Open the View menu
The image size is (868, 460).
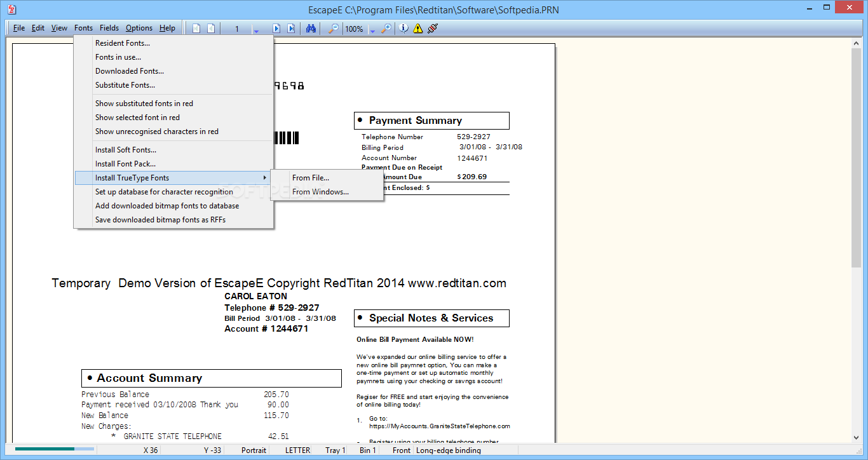coord(59,28)
